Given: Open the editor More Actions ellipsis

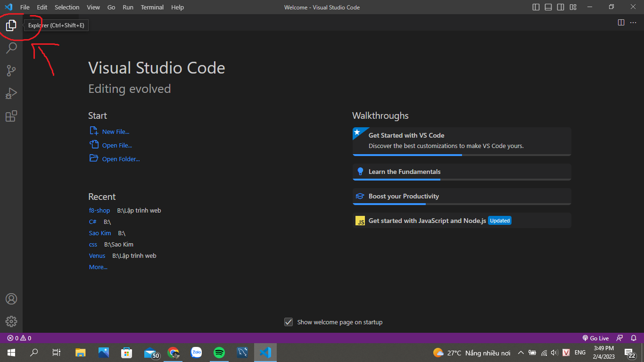Looking at the screenshot, I should click(633, 23).
